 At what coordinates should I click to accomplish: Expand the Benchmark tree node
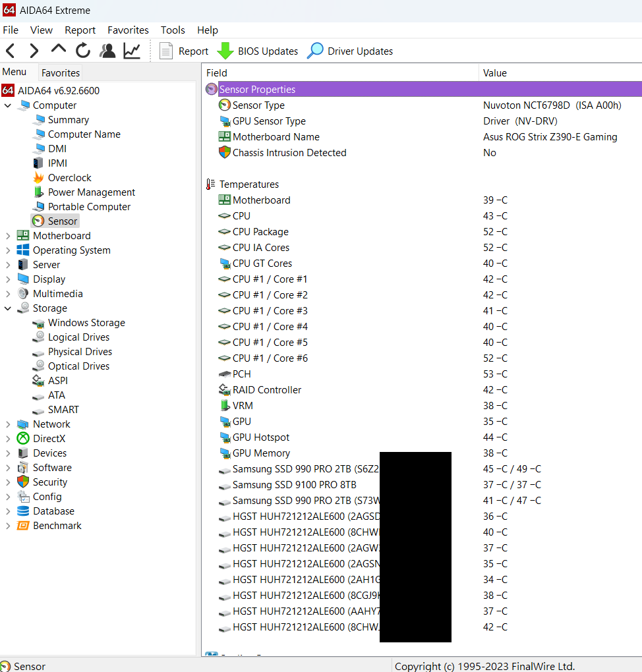tap(8, 526)
